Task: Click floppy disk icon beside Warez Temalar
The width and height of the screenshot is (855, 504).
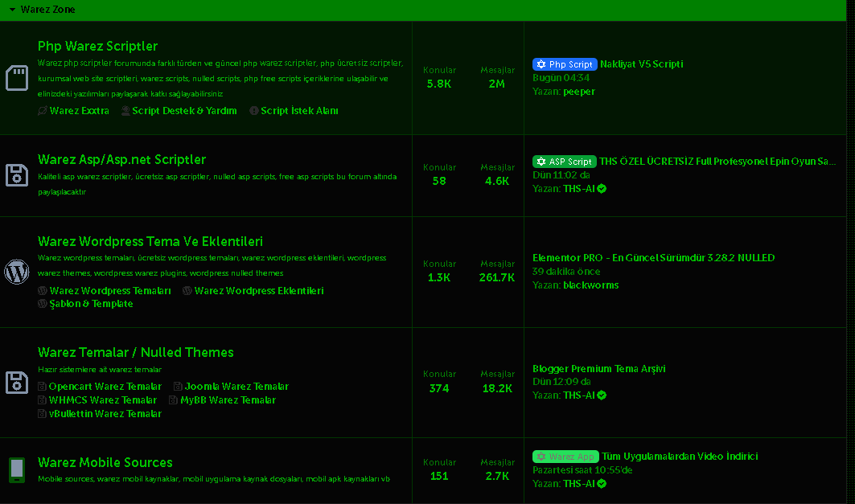Action: 17,383
